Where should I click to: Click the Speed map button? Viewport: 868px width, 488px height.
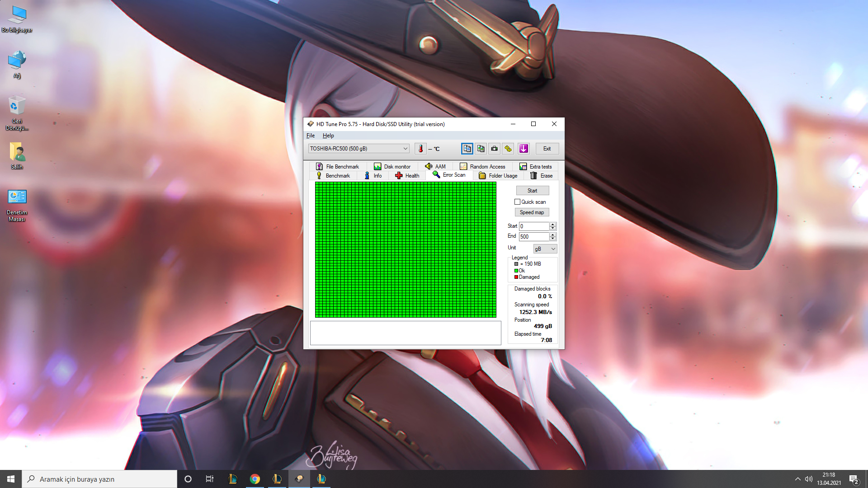532,212
